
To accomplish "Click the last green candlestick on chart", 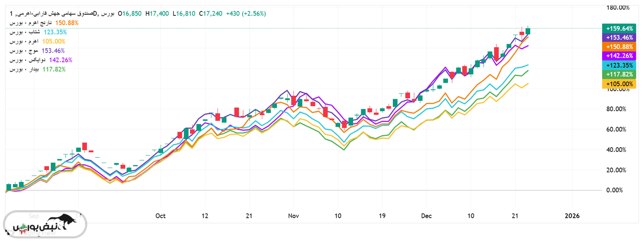I will (528, 31).
